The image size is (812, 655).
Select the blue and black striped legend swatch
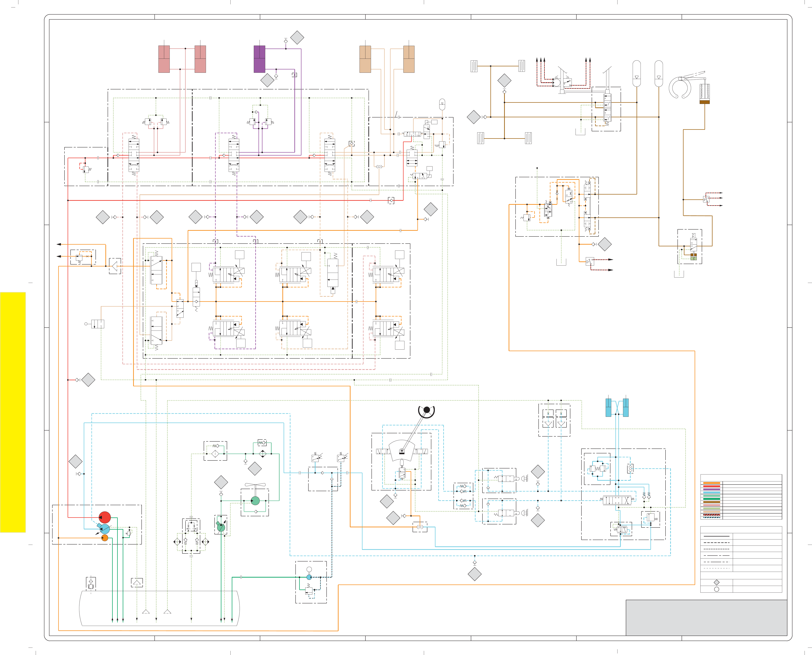712,518
